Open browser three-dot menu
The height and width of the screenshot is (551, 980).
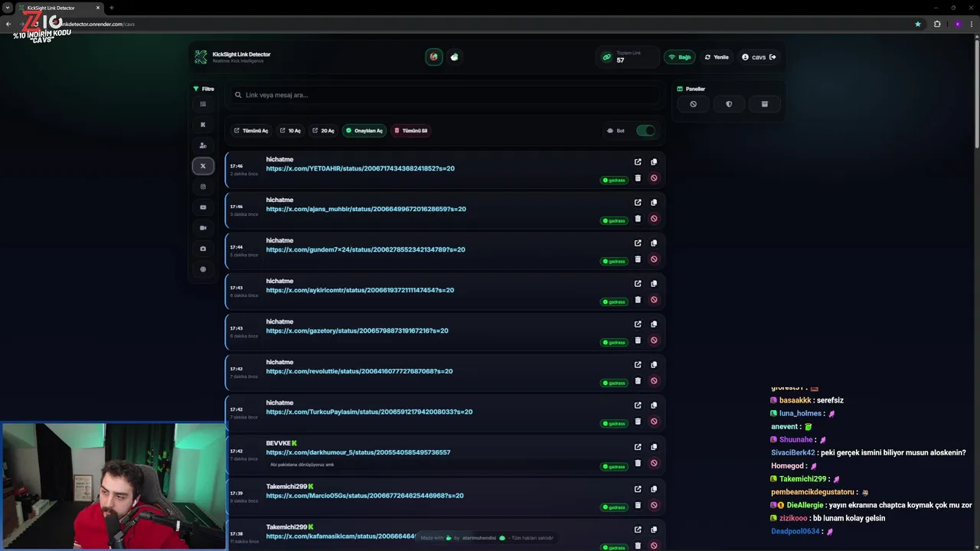[972, 24]
